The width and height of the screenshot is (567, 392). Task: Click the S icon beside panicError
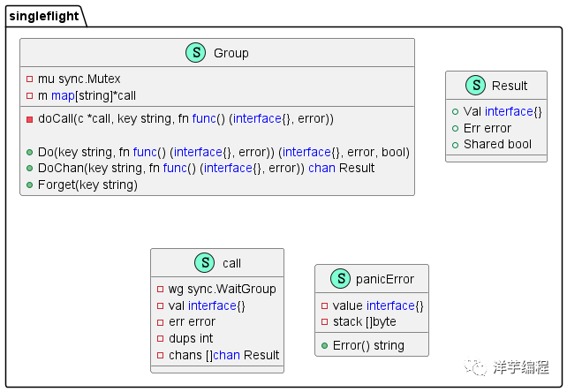click(x=339, y=279)
